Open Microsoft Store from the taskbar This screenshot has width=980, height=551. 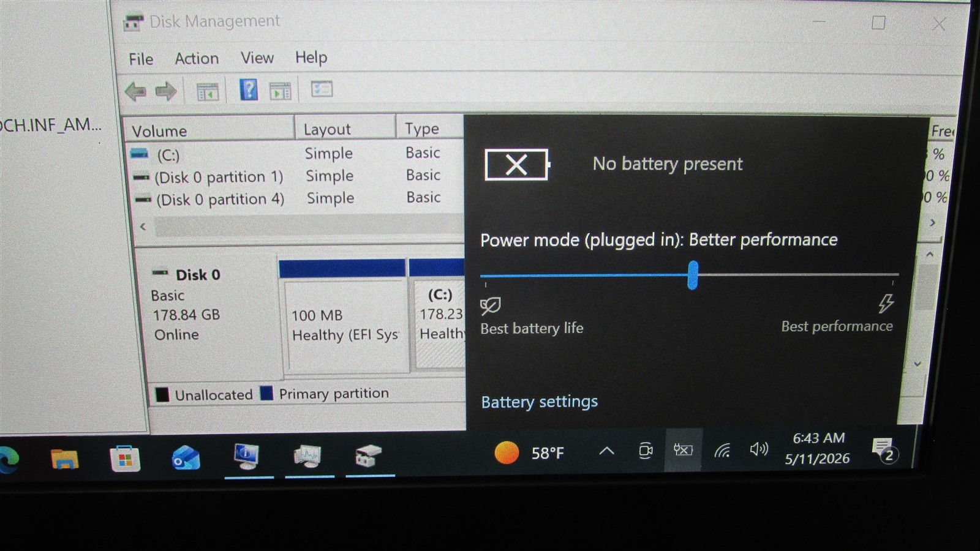click(x=125, y=459)
